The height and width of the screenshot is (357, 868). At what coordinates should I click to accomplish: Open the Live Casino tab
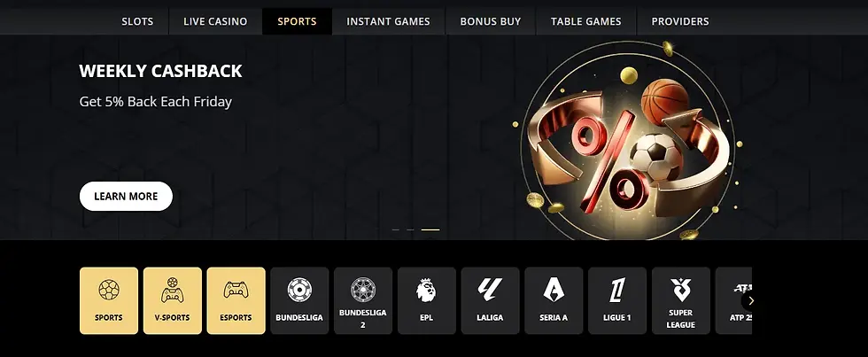click(x=215, y=21)
